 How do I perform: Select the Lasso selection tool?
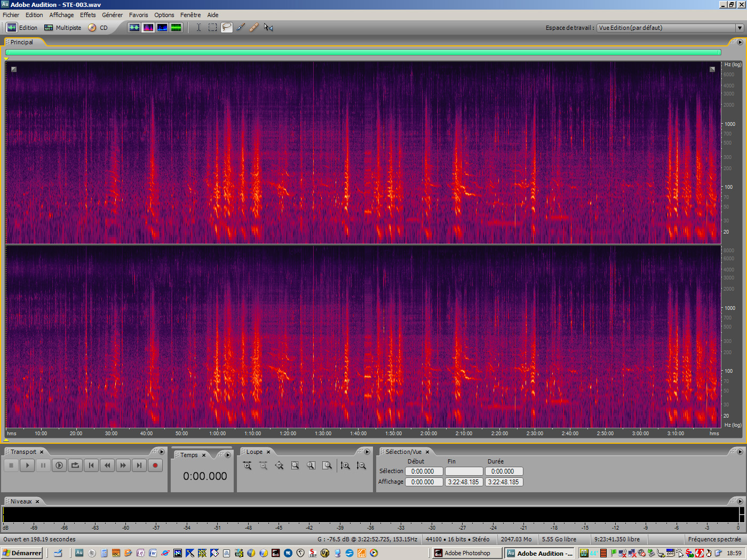coord(226,27)
